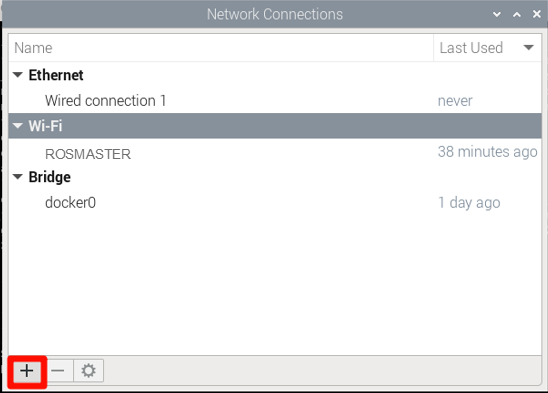548x393 pixels.
Task: Collapse the Wi-Fi group
Action: pos(17,126)
